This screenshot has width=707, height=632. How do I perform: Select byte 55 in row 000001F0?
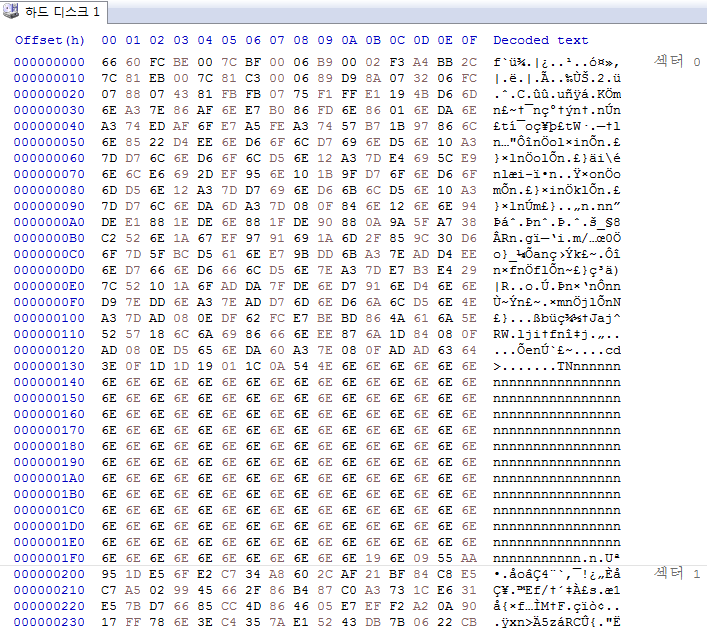coord(445,558)
